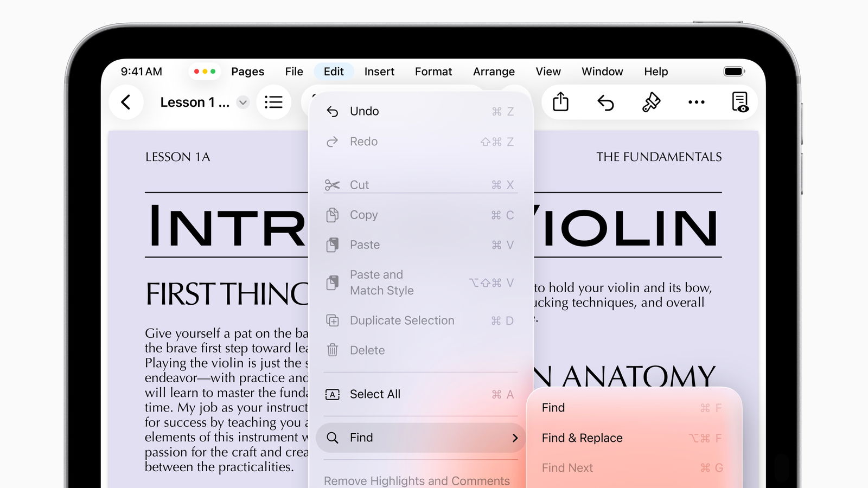The image size is (868, 488).
Task: Click the clipboard icon next to Paste
Action: (x=332, y=245)
